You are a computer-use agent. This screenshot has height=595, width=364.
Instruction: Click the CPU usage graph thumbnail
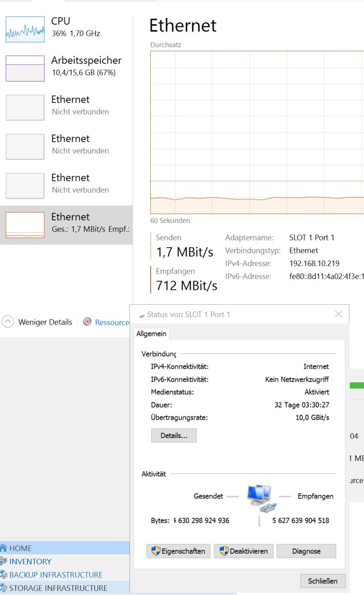[25, 29]
